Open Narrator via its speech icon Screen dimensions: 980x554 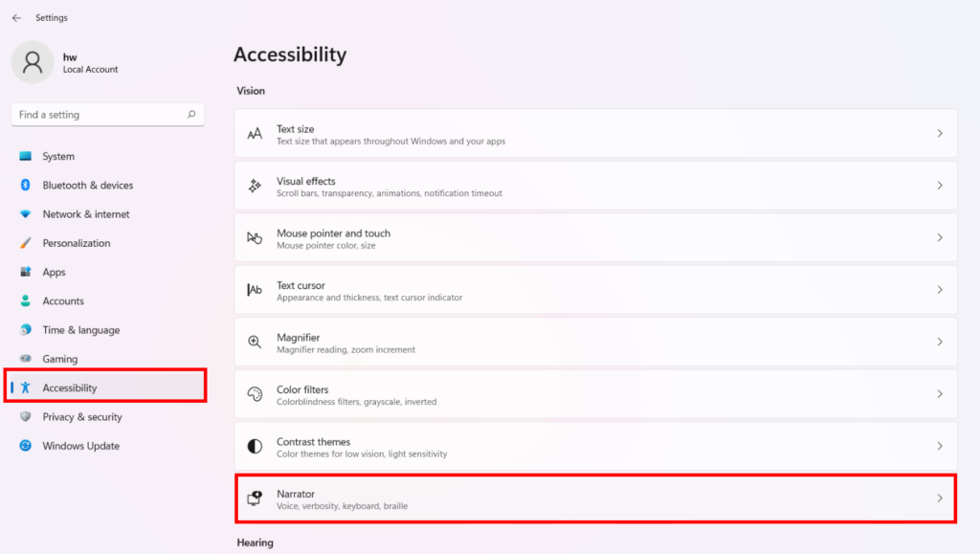(x=256, y=498)
